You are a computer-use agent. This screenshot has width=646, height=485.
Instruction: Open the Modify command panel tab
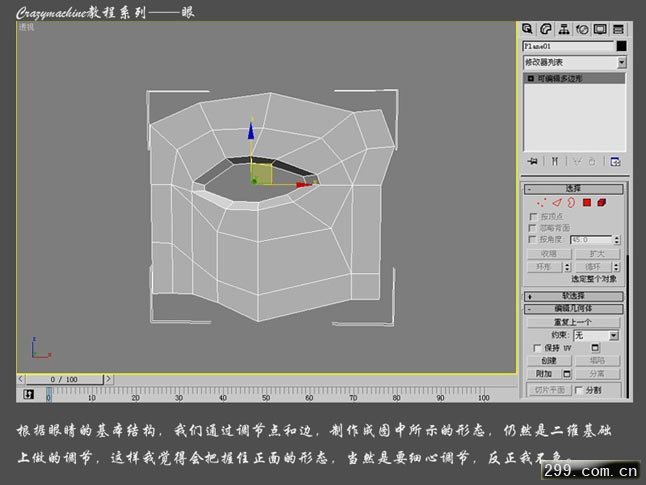[545, 29]
